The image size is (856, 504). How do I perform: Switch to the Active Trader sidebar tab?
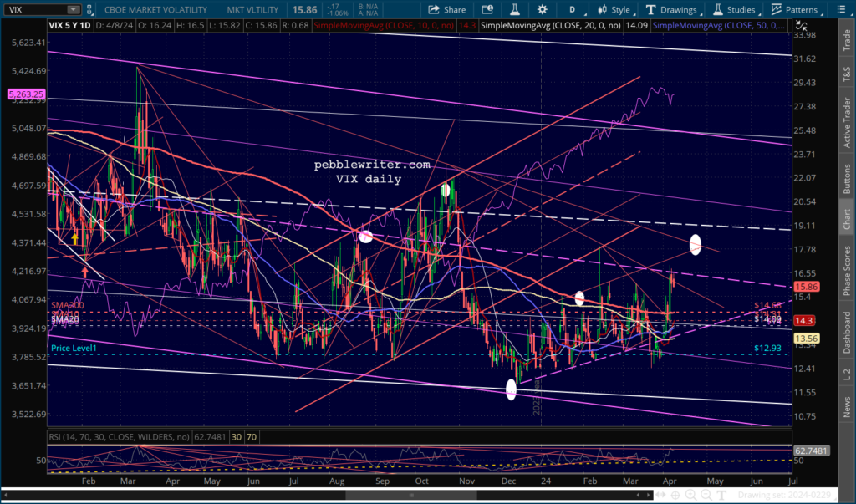point(847,122)
